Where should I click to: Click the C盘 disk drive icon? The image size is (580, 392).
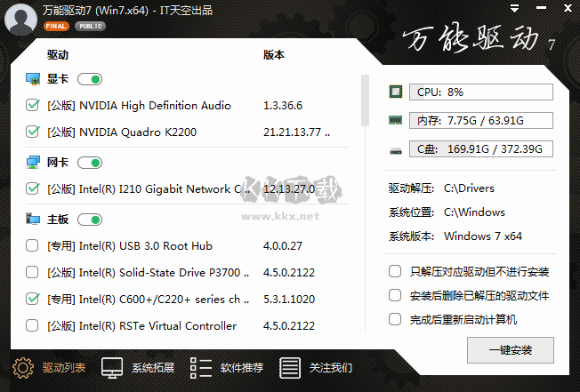click(396, 151)
